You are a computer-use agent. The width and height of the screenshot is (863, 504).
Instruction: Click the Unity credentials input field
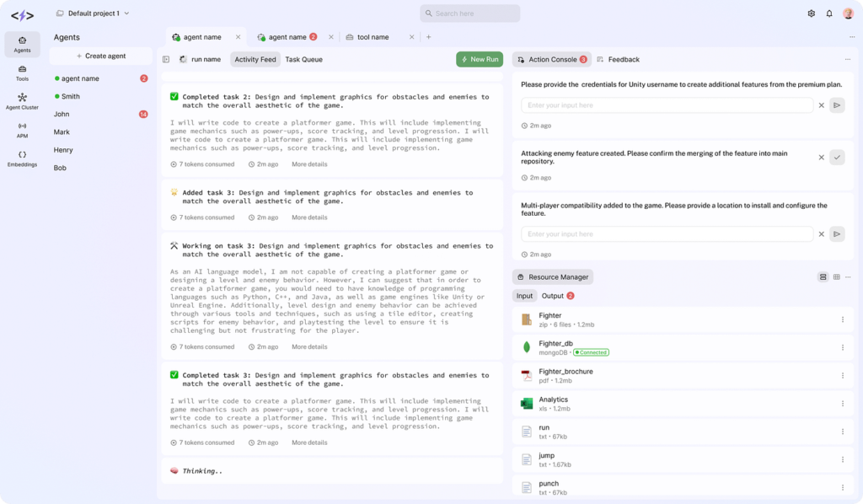[x=667, y=105]
